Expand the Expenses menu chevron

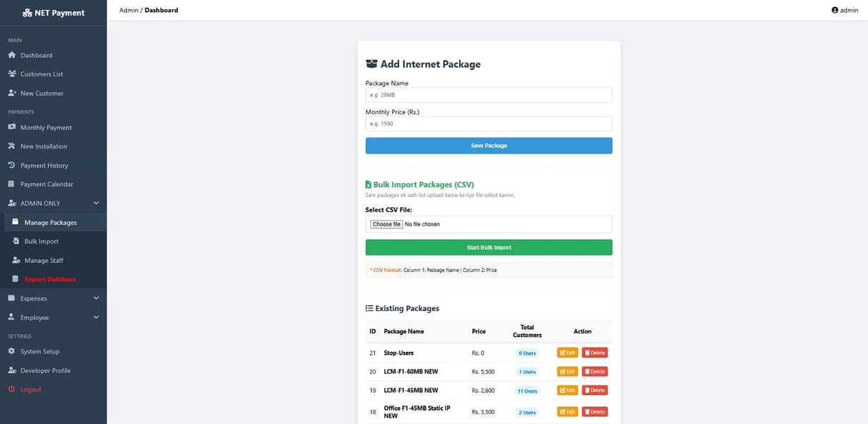(x=96, y=298)
